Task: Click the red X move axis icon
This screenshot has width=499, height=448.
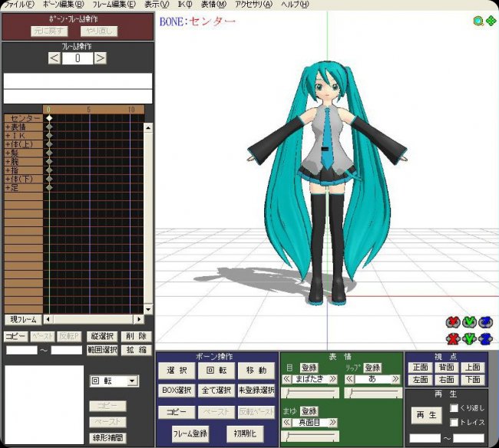Action: pyautogui.click(x=452, y=338)
